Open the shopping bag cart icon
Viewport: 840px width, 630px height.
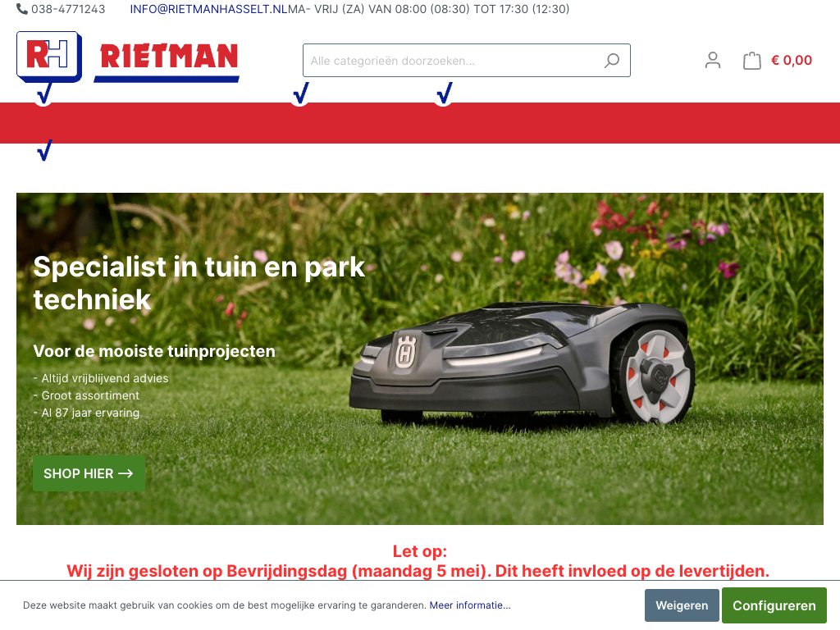click(x=751, y=61)
